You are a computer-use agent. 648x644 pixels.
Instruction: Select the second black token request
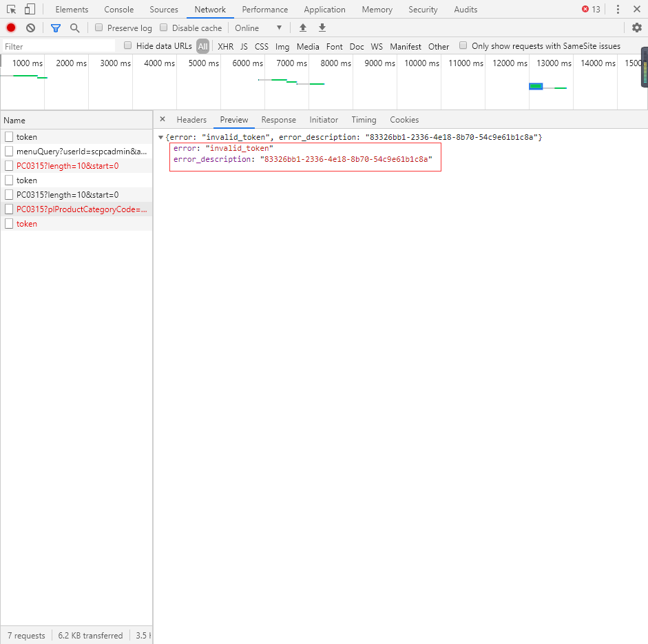tap(76, 180)
